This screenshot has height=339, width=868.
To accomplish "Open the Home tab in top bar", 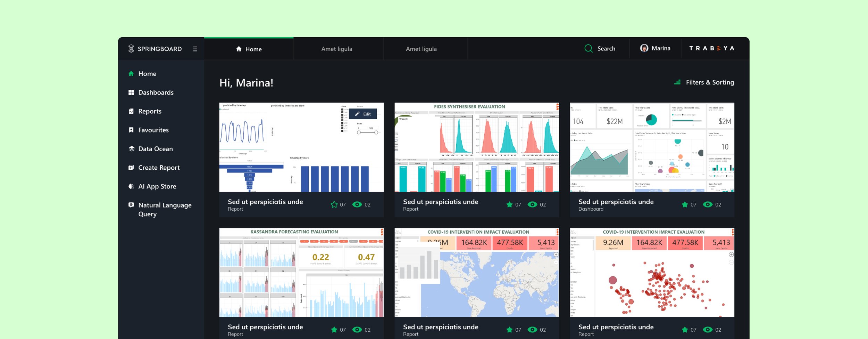I will 249,49.
